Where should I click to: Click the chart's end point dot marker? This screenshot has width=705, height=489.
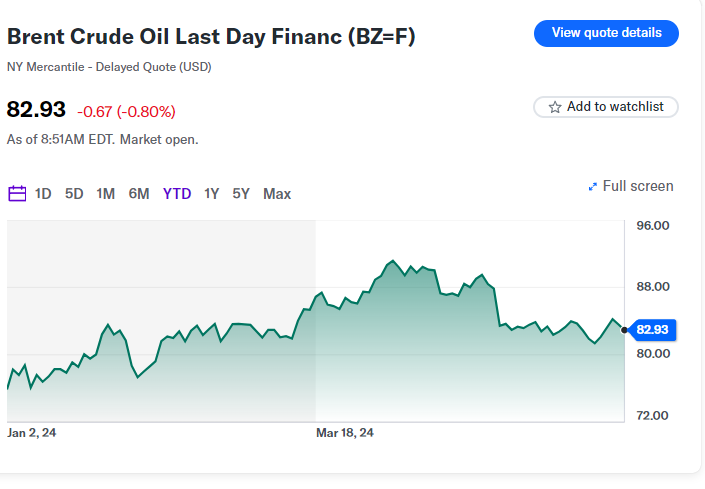[x=625, y=330]
